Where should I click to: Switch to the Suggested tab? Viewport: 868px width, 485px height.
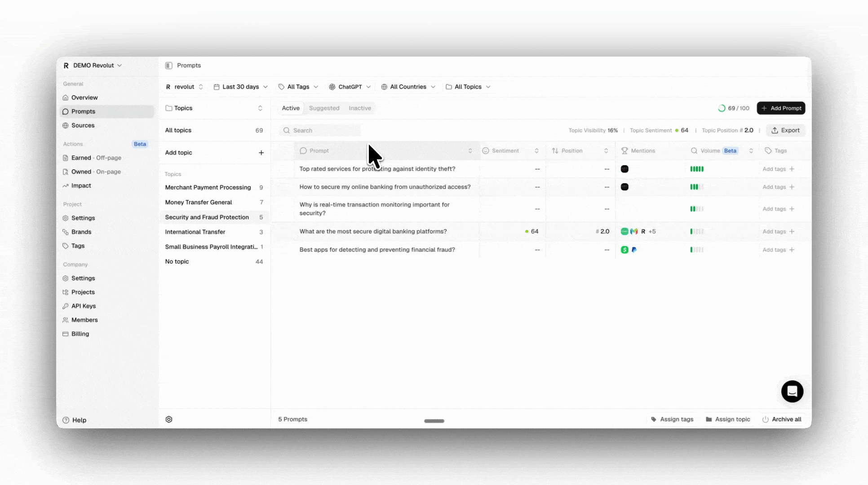324,108
